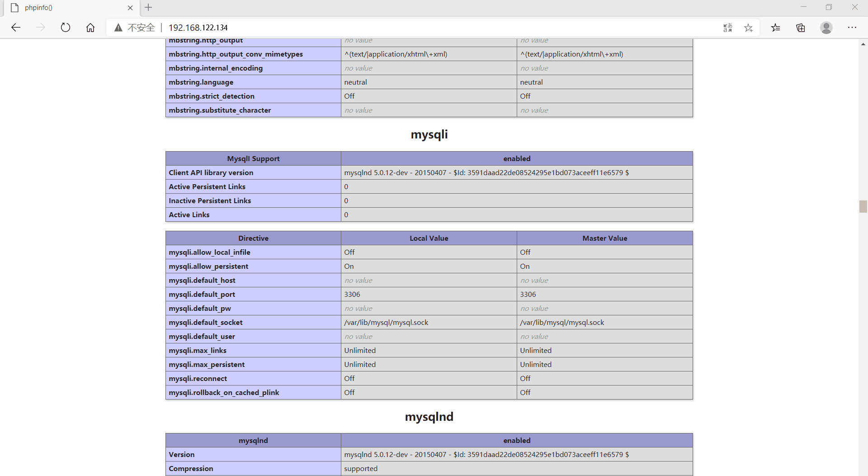The height and width of the screenshot is (476, 868).
Task: Click the local value 3306 for default port
Action: coord(352,294)
